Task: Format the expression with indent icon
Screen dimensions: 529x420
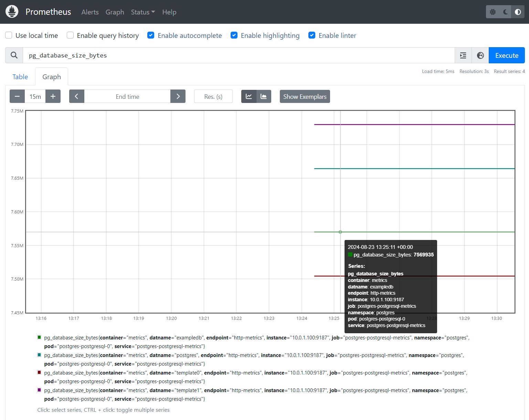Action: pyautogui.click(x=463, y=55)
